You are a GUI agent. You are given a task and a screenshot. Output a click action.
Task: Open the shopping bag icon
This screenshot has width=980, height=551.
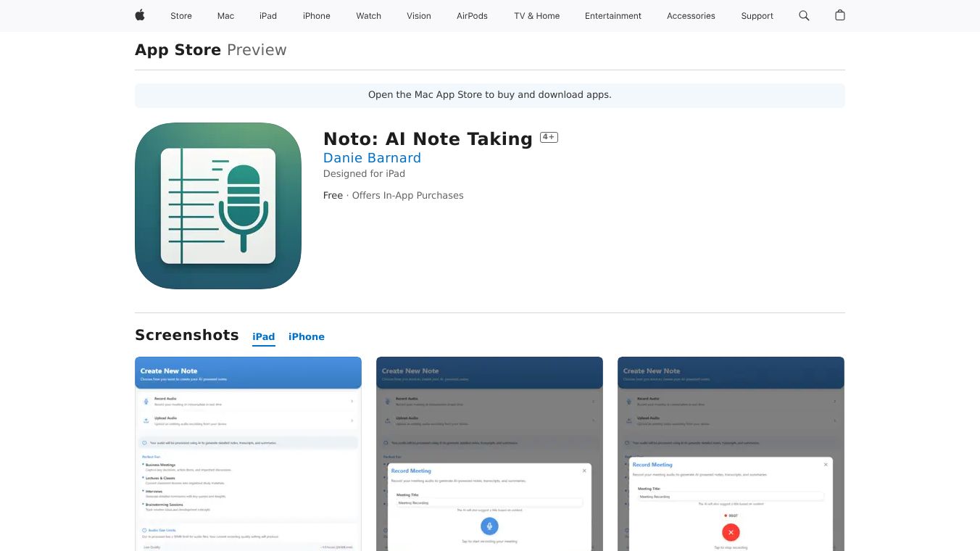[x=840, y=15]
